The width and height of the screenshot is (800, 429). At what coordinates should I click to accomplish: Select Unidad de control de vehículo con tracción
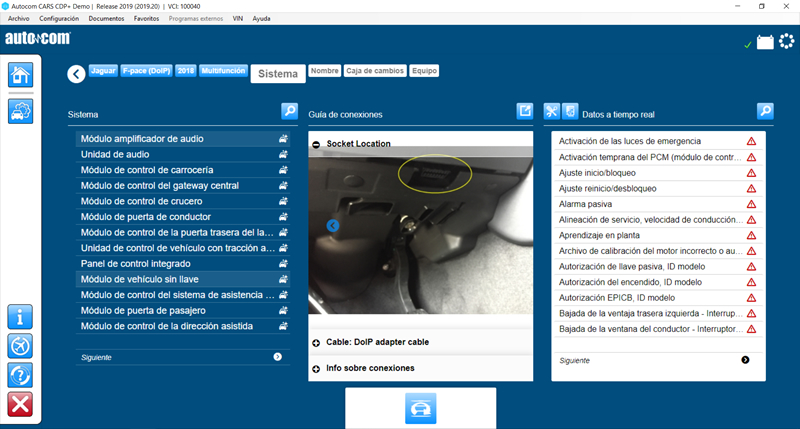pos(183,248)
